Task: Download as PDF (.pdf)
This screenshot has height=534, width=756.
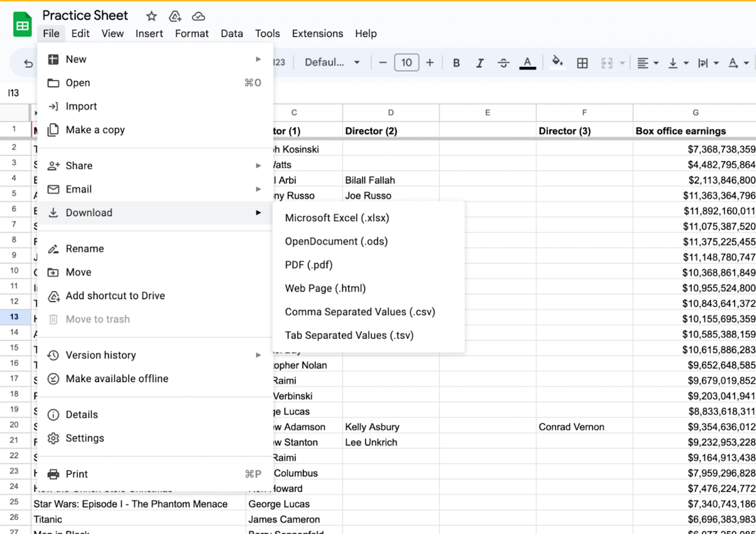Action: (x=368, y=265)
